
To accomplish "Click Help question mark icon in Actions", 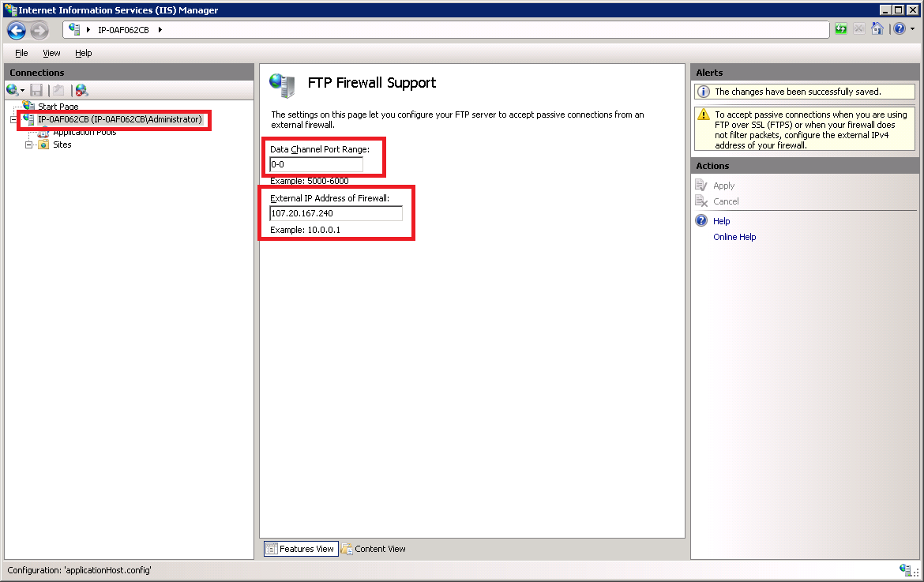I will [701, 221].
